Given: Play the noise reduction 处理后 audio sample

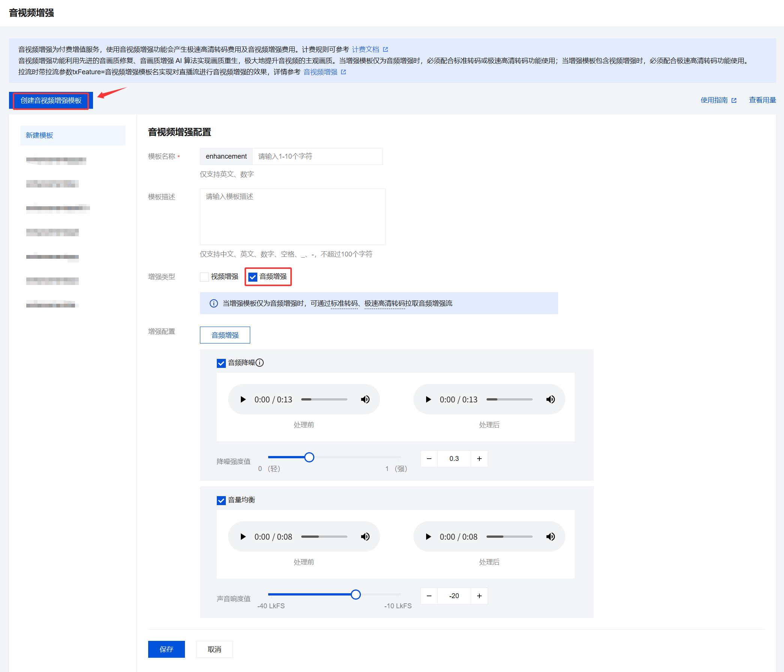Looking at the screenshot, I should pos(428,399).
